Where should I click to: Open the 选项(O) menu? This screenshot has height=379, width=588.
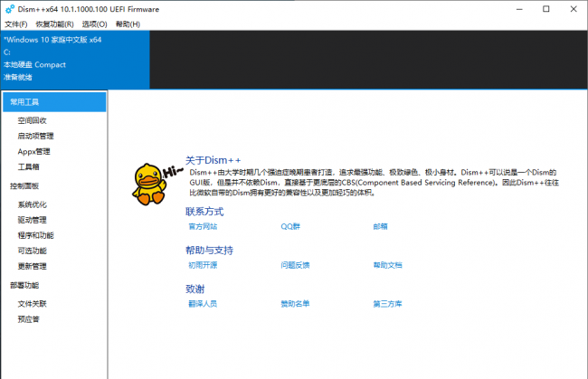tap(94, 24)
